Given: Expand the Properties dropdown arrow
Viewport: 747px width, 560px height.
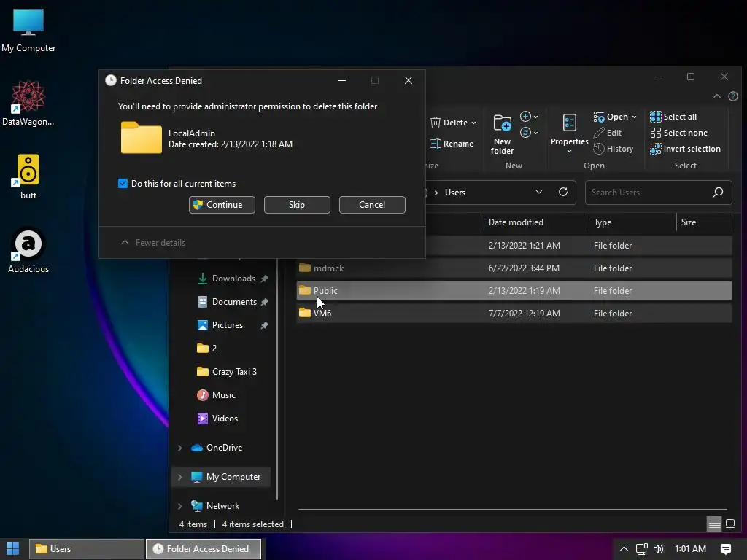Looking at the screenshot, I should 569,152.
